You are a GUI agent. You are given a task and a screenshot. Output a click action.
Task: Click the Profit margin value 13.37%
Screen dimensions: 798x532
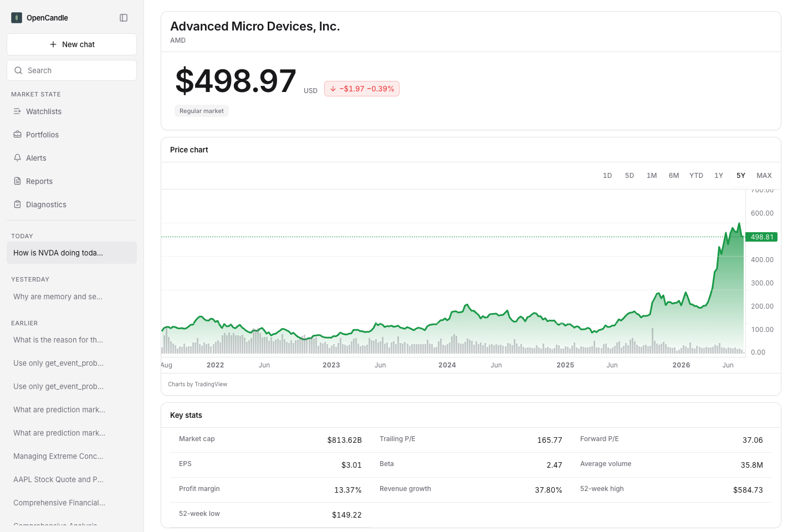tap(348, 490)
